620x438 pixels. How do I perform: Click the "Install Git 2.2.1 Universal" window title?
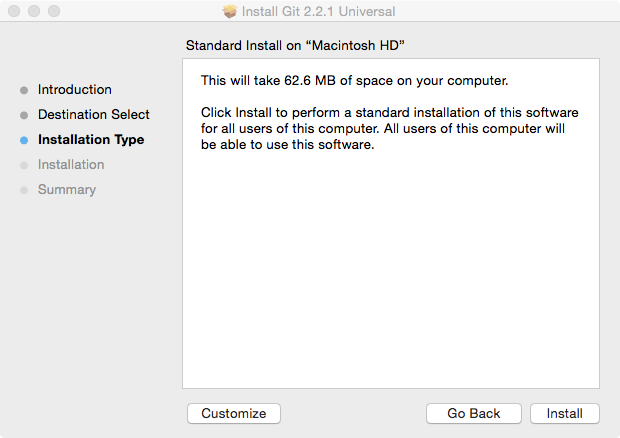click(320, 12)
